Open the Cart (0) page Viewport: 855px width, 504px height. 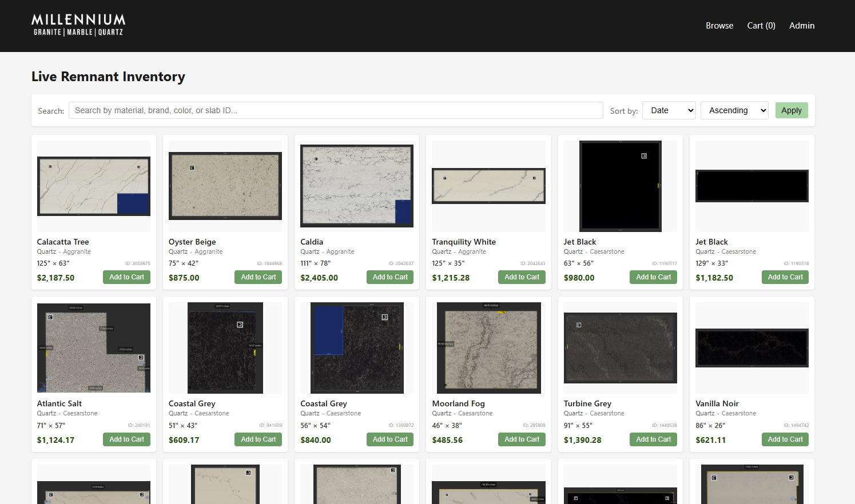761,26
